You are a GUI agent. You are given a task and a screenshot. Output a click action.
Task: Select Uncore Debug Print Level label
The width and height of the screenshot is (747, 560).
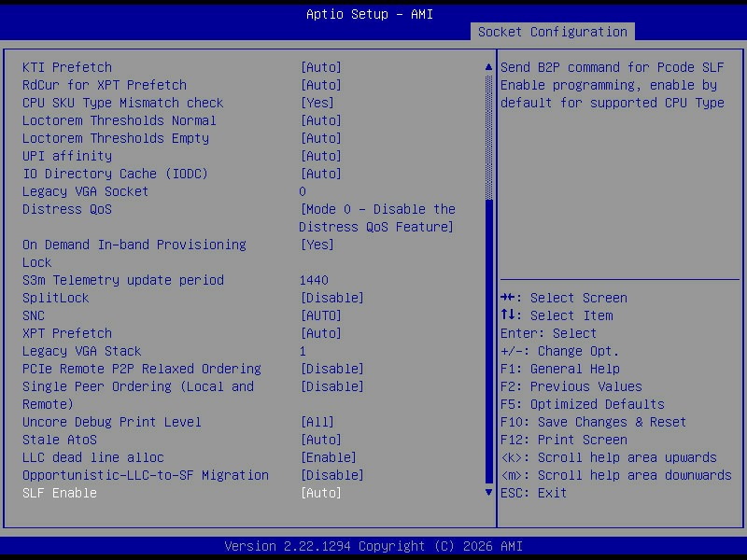pyautogui.click(x=112, y=422)
